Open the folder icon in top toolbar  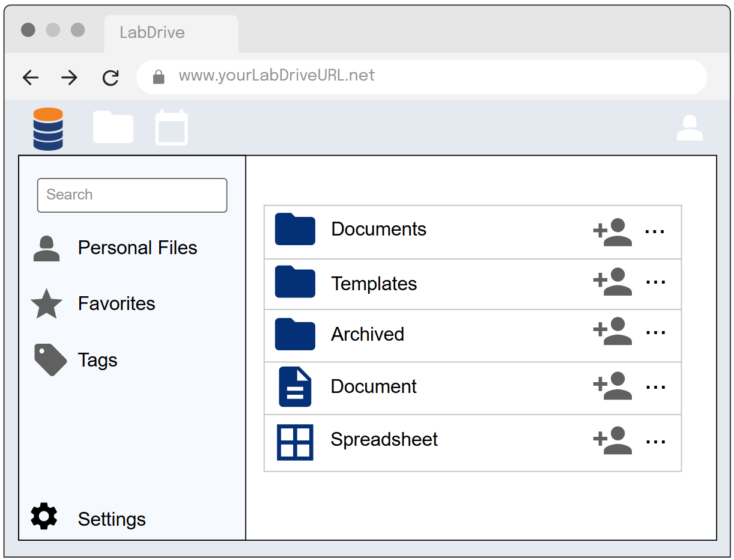[113, 127]
